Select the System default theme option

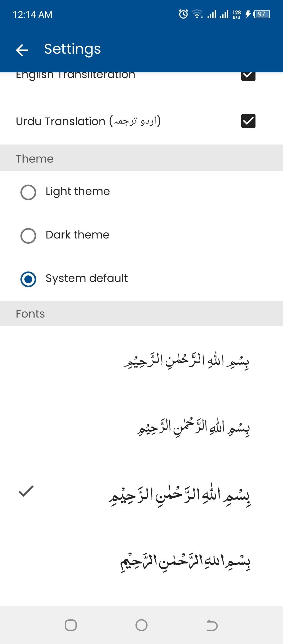click(x=28, y=279)
